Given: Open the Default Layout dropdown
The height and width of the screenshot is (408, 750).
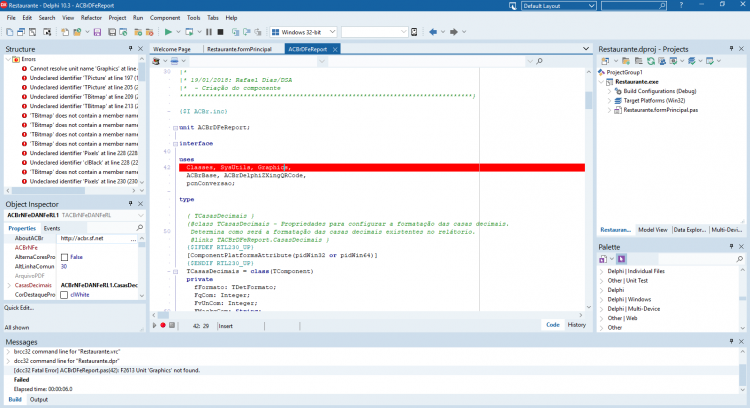Looking at the screenshot, I should pos(591,6).
